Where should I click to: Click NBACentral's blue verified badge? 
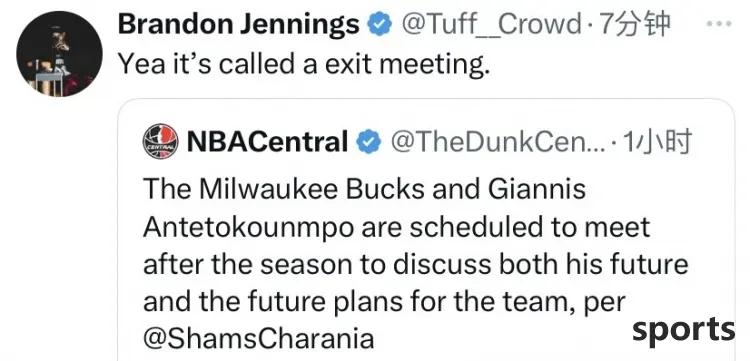369,142
